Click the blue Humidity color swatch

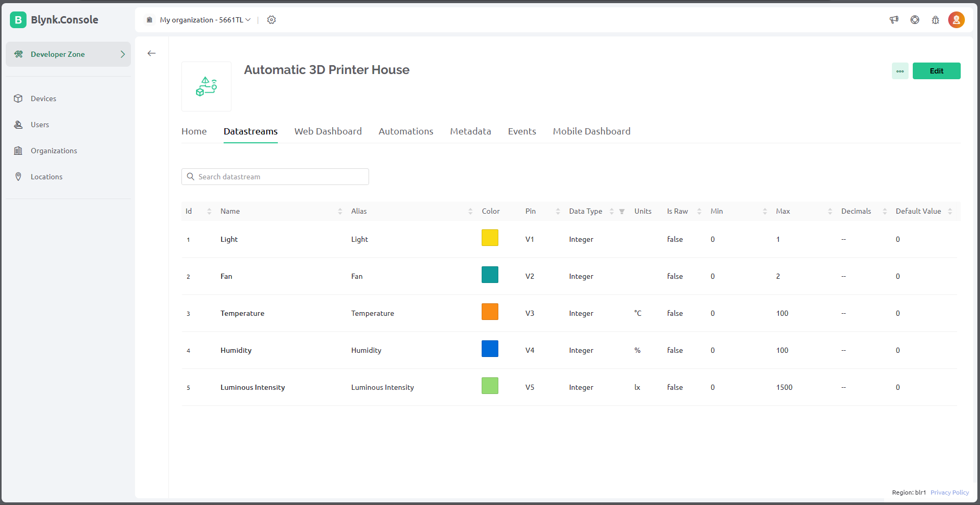pos(490,349)
